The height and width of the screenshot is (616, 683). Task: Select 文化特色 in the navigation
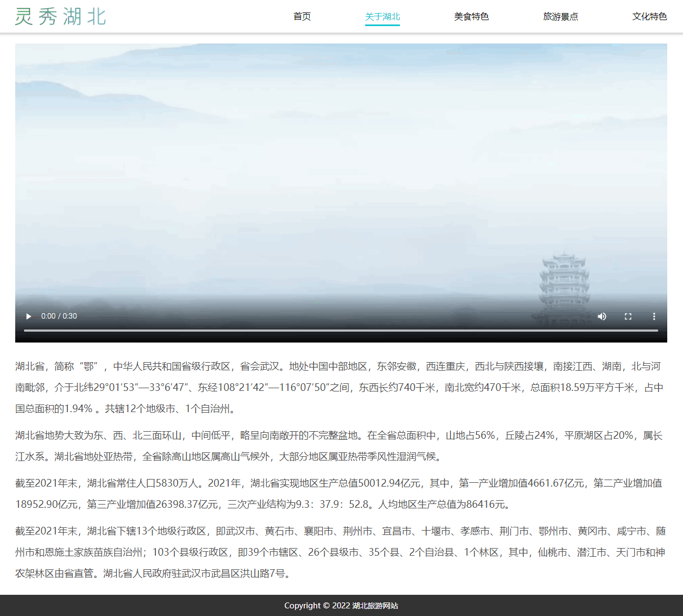[650, 17]
